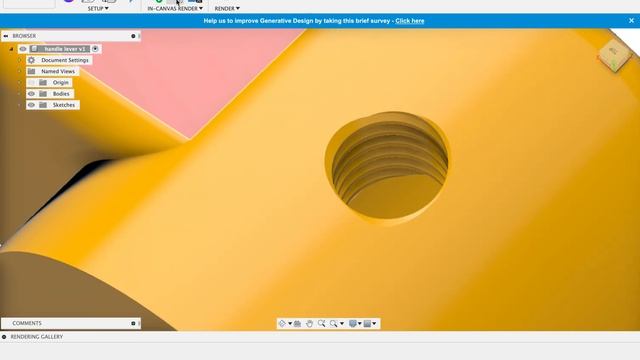Click the ViewCube orientation control
This screenshot has width=640, height=360.
(x=614, y=55)
